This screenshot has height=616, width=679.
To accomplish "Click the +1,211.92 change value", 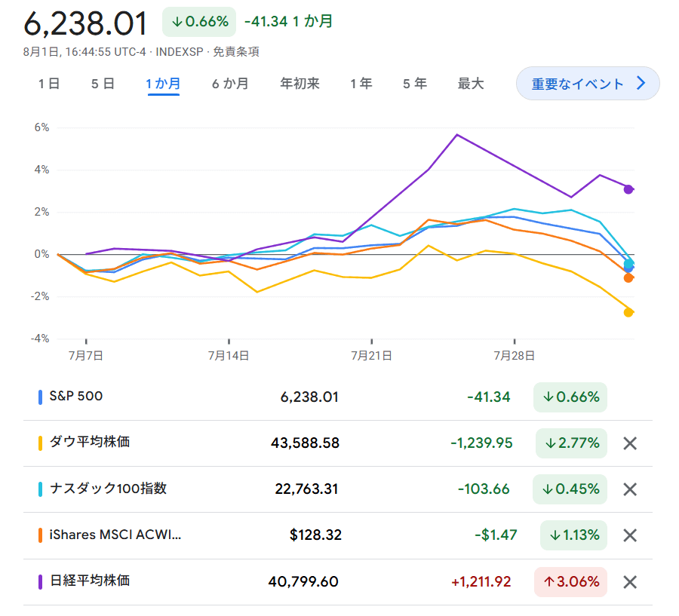I will (x=481, y=582).
